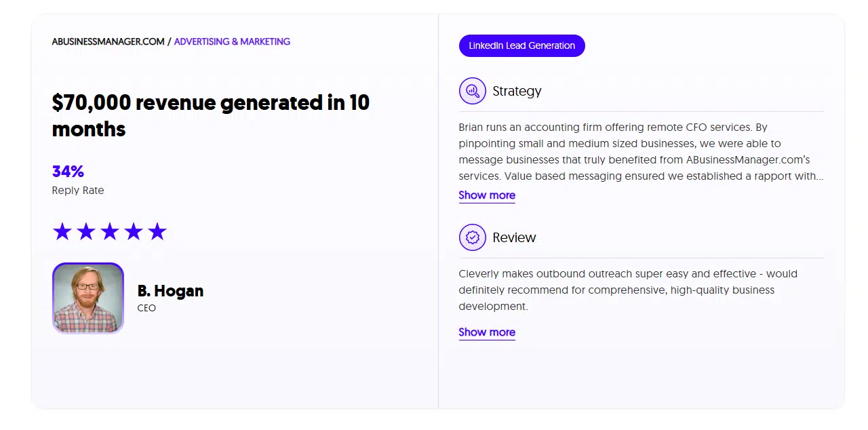Click the Reply Rate label
This screenshot has width=868, height=430.
tap(78, 191)
